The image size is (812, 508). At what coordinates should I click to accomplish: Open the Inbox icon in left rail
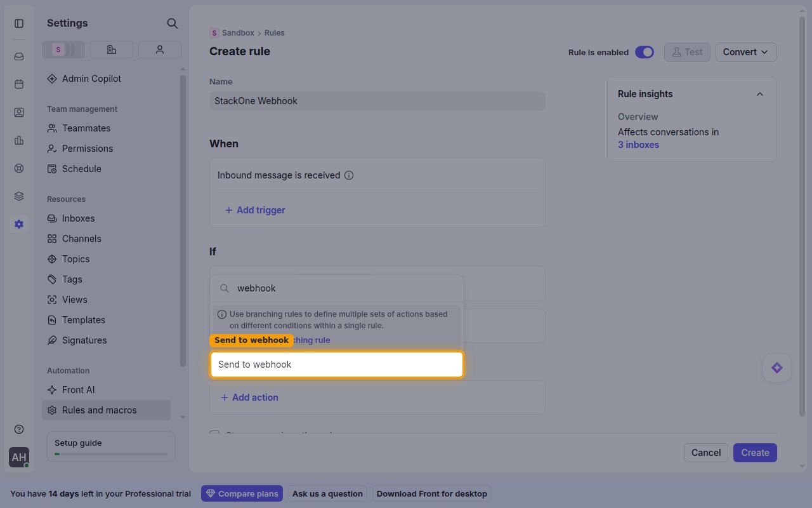pyautogui.click(x=19, y=57)
